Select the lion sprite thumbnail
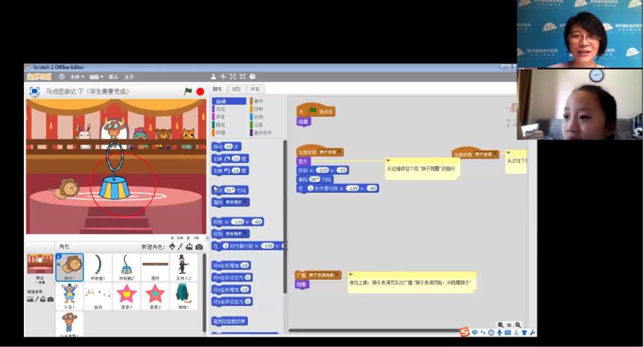The width and height of the screenshot is (644, 347). (70, 267)
